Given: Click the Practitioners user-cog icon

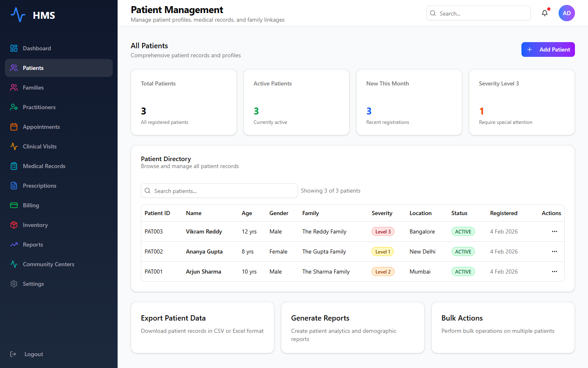Looking at the screenshot, I should [x=14, y=107].
